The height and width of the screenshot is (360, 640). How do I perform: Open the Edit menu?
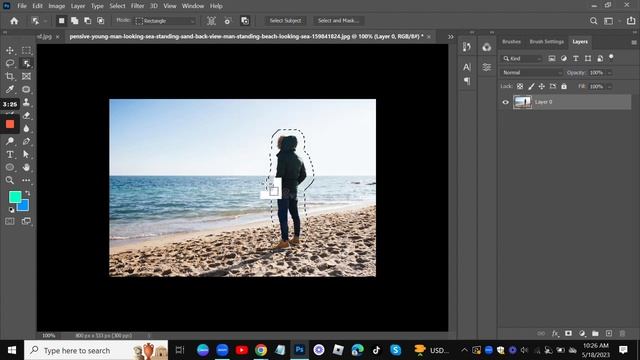37,6
